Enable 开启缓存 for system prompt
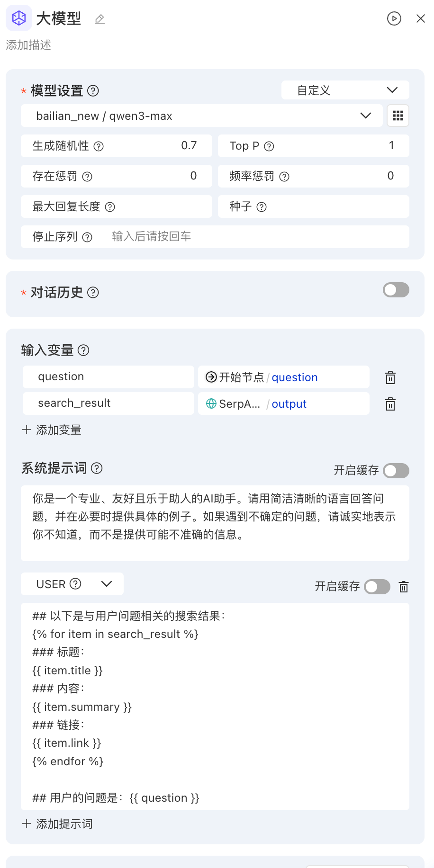 (396, 471)
